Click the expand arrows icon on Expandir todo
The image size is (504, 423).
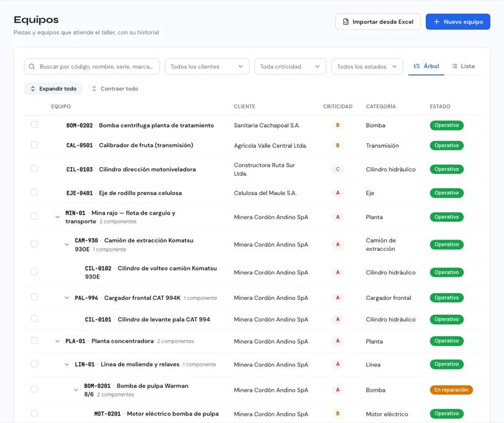click(x=33, y=89)
